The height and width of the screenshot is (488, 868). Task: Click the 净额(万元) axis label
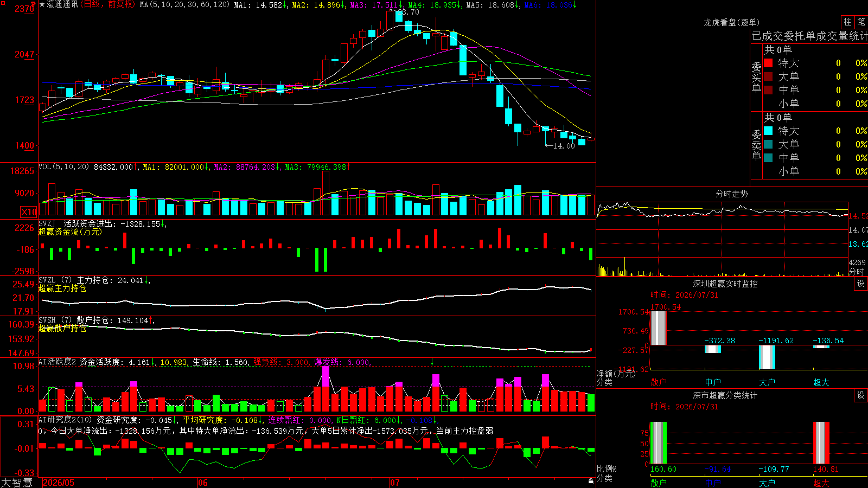(616, 374)
